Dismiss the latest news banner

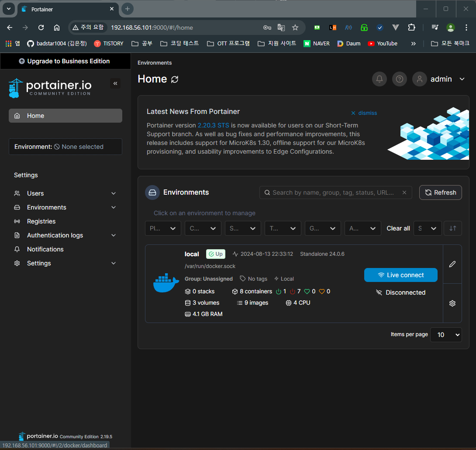364,113
